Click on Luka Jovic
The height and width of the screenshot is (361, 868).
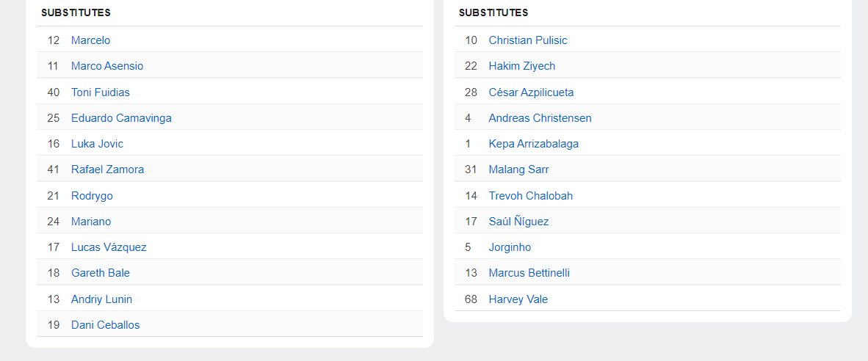coord(97,144)
